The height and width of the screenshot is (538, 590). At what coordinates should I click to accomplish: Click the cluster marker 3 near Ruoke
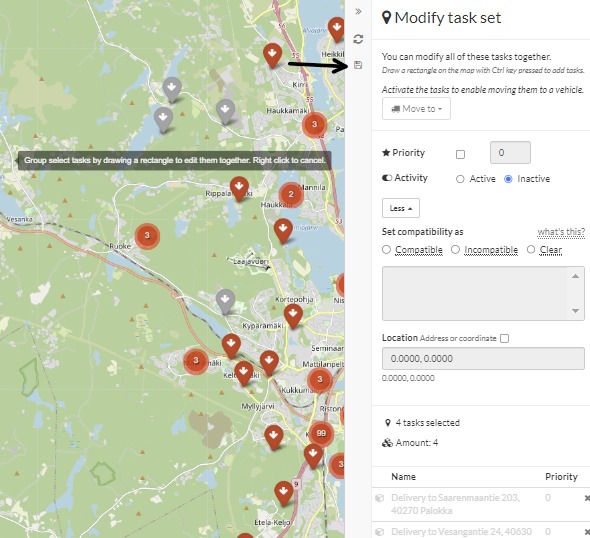click(x=147, y=236)
